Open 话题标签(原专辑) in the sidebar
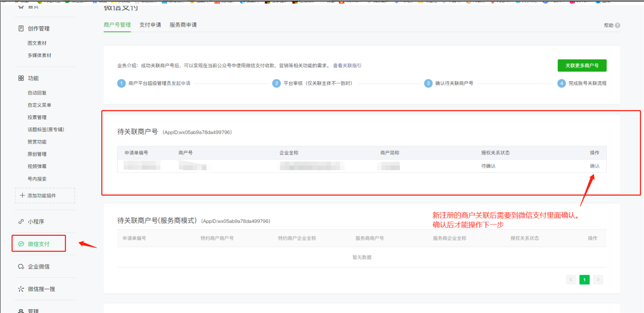Viewport: 644px width, 313px height. 46,129
